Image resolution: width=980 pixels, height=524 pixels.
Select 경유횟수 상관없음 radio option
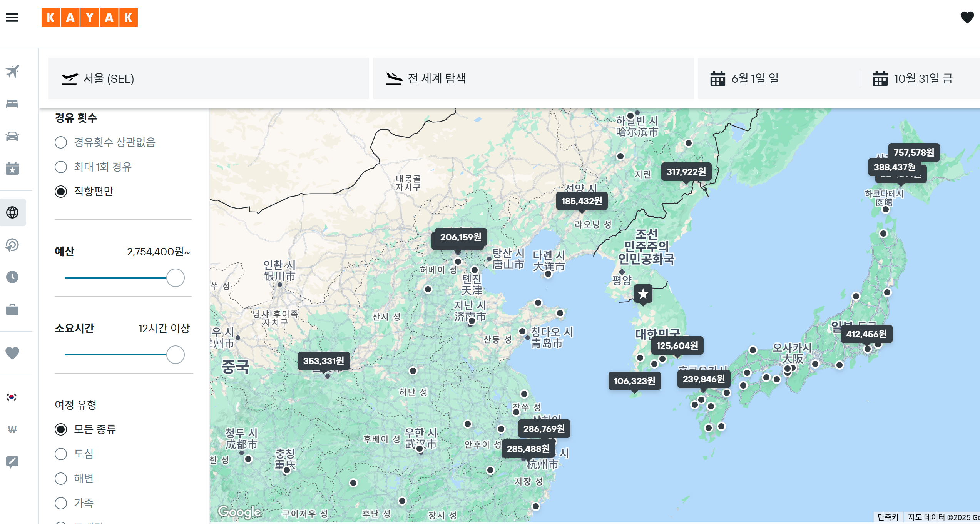pos(61,142)
